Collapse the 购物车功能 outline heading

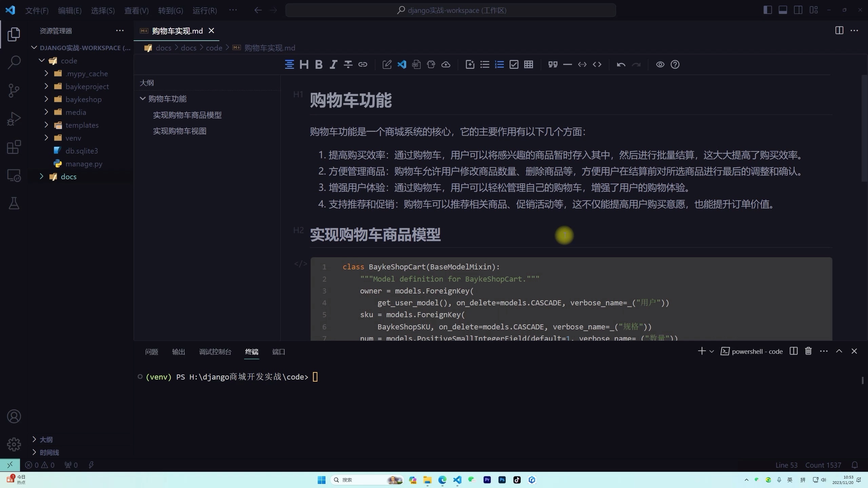point(142,99)
